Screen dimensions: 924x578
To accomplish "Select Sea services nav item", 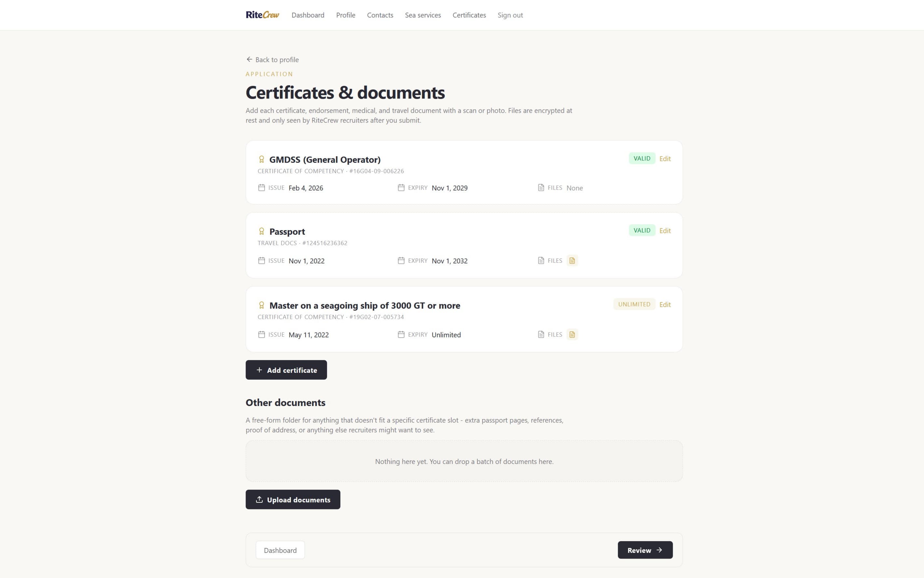I will pos(423,15).
